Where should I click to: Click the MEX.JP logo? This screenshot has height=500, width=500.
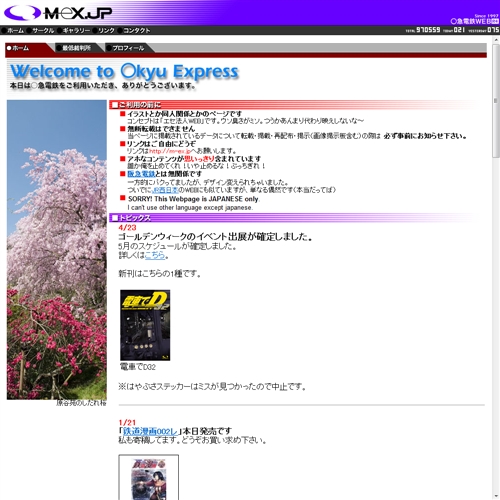pyautogui.click(x=58, y=13)
